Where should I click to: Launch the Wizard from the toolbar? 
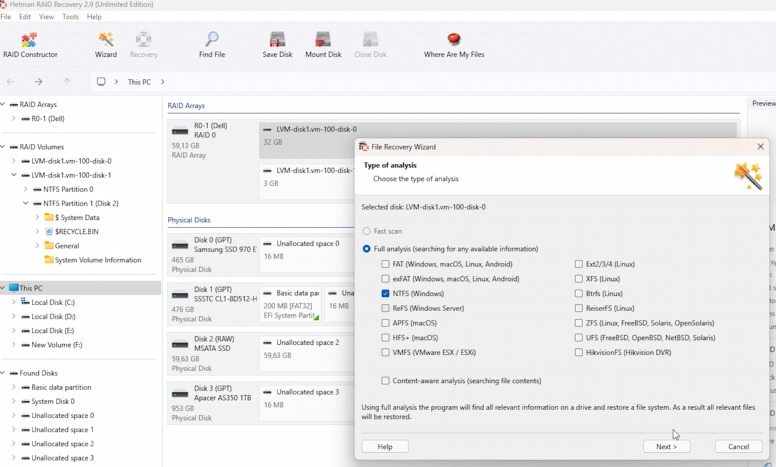pos(106,45)
